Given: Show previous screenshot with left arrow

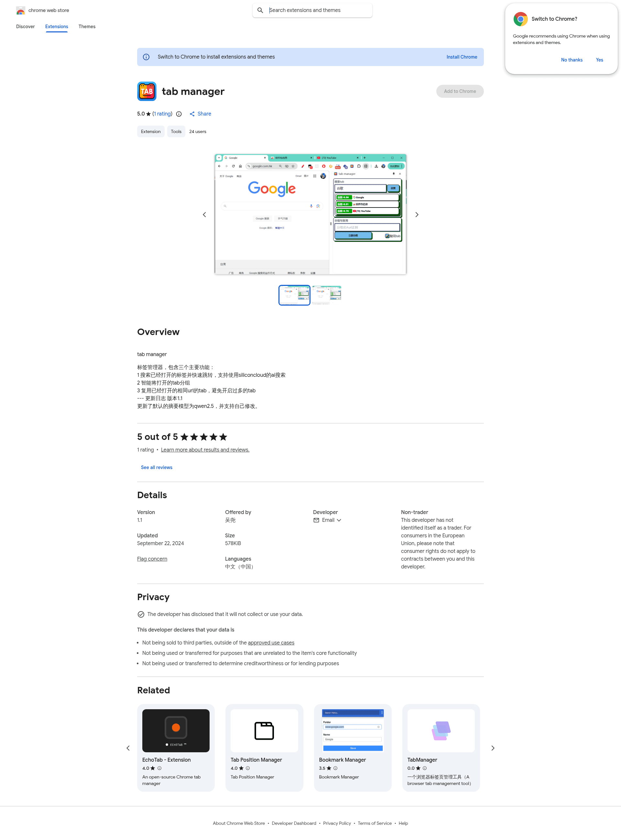Looking at the screenshot, I should [204, 215].
